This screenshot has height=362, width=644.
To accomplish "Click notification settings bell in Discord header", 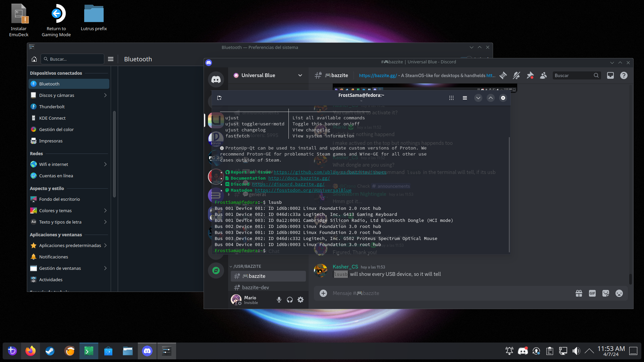I will pyautogui.click(x=516, y=75).
